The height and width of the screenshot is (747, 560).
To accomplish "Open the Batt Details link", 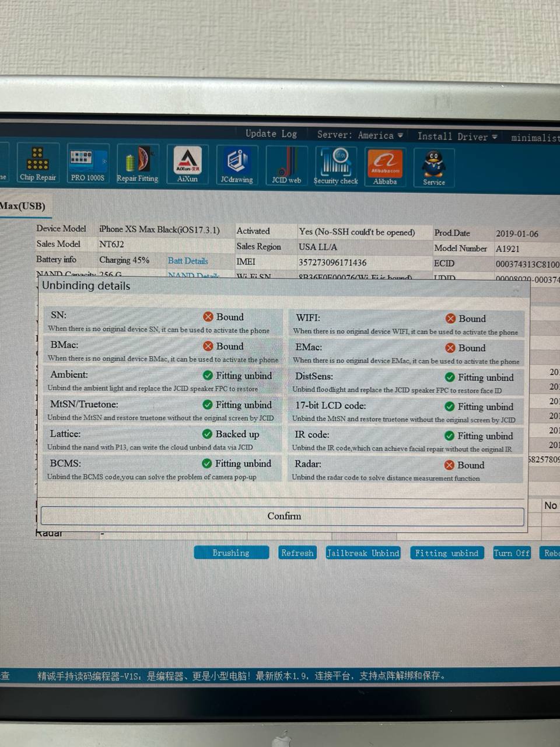I will [x=188, y=261].
